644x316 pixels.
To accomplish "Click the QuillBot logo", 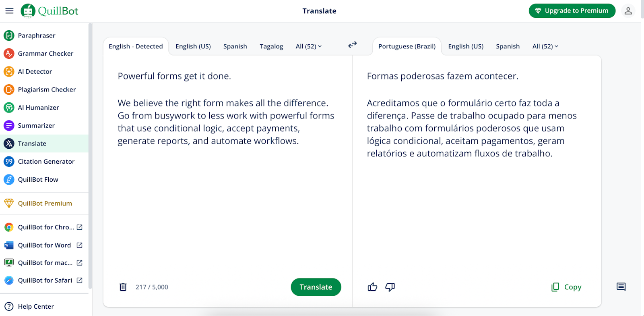I will click(x=50, y=11).
